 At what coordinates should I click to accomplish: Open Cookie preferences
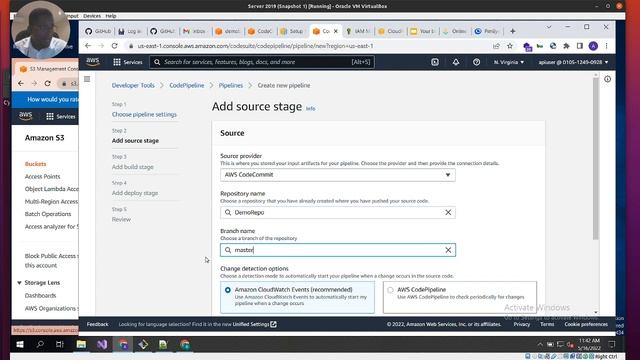coord(586,324)
